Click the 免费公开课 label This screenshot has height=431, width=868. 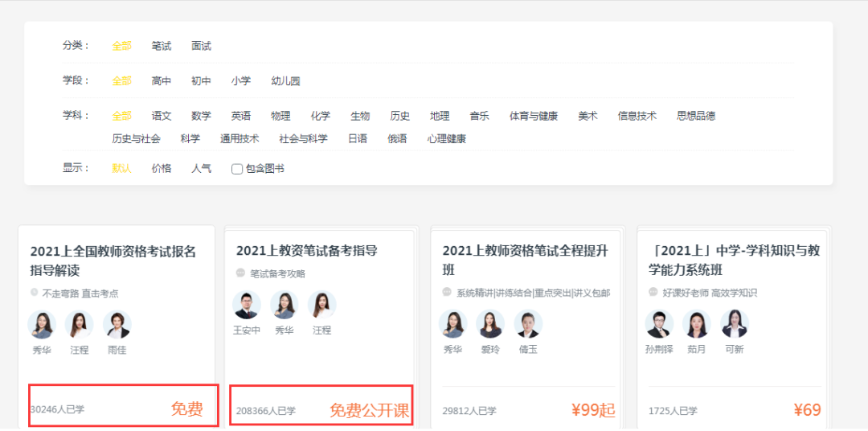click(369, 411)
